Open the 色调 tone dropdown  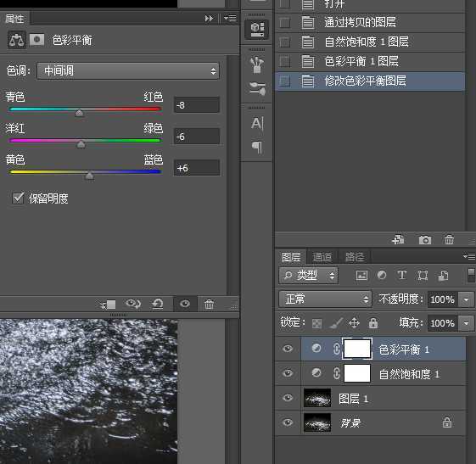point(128,71)
